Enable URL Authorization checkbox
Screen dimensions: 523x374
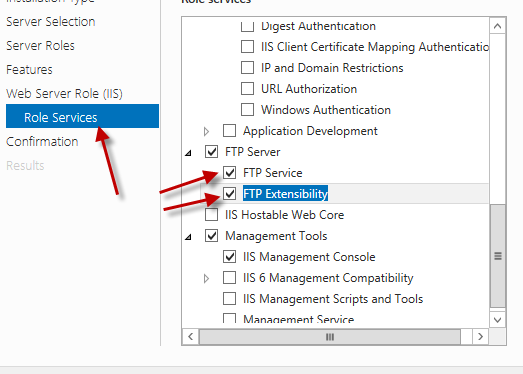point(247,88)
